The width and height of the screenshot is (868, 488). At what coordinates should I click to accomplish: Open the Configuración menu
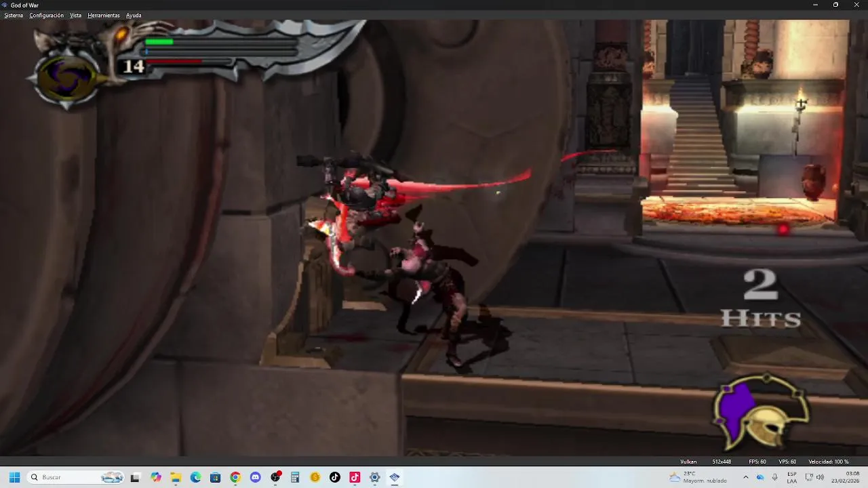[x=46, y=15]
